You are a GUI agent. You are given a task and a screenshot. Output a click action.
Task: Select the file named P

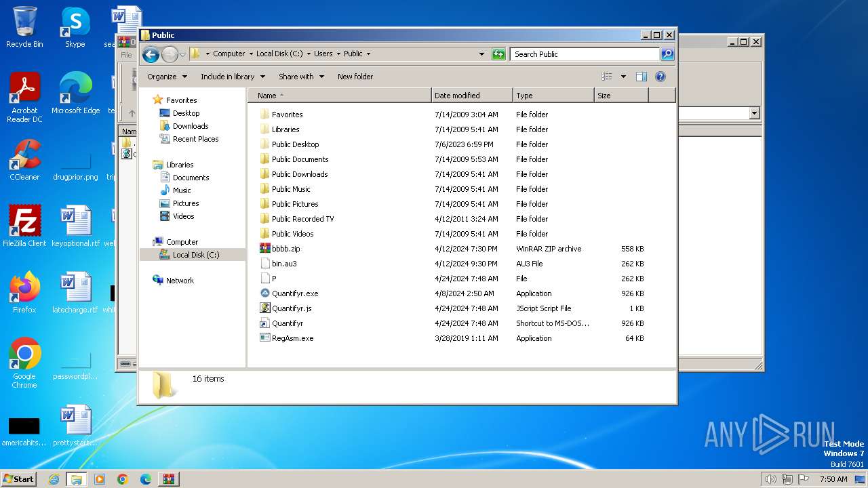[x=274, y=279]
